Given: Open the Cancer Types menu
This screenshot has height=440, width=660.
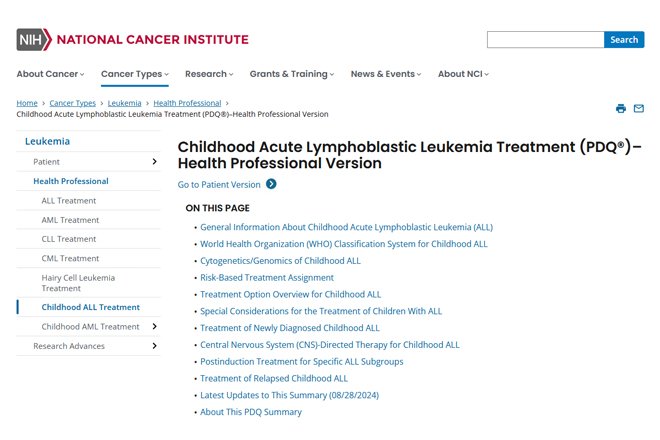Looking at the screenshot, I should (x=135, y=74).
